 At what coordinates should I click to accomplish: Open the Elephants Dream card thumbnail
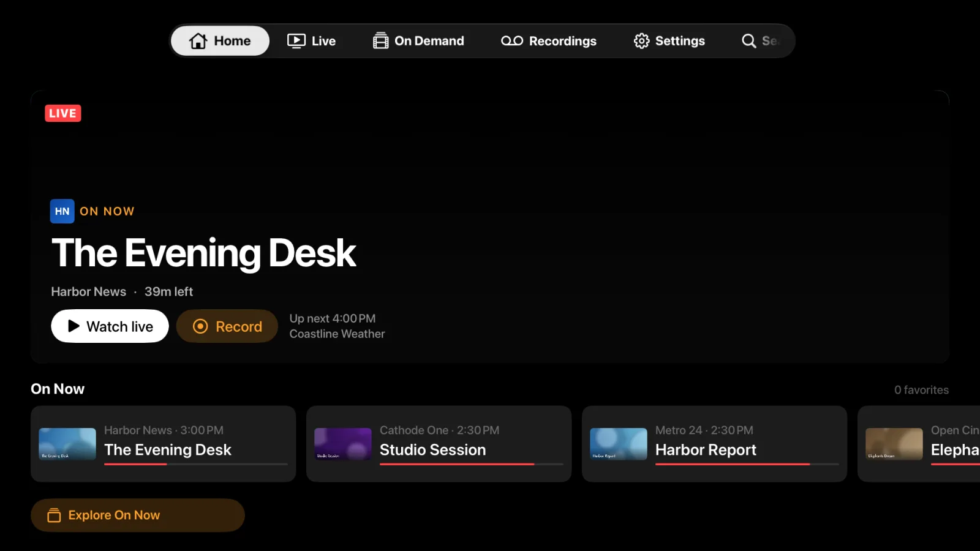[x=894, y=444]
